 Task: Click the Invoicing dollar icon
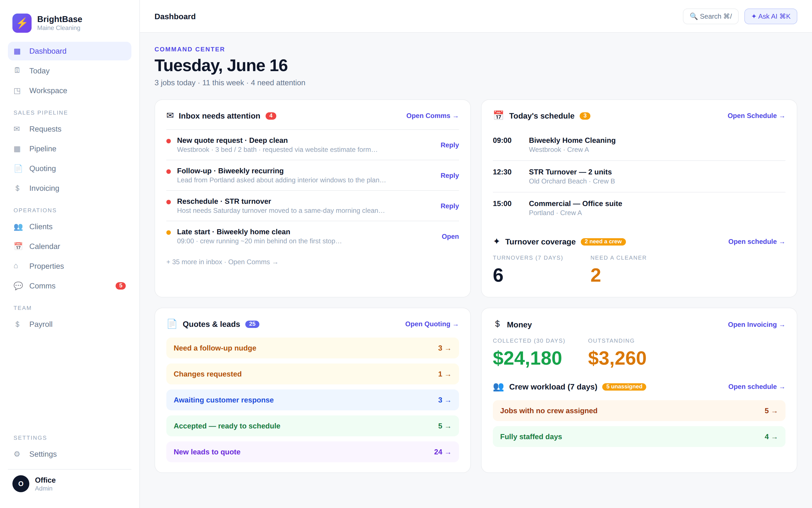click(x=17, y=188)
